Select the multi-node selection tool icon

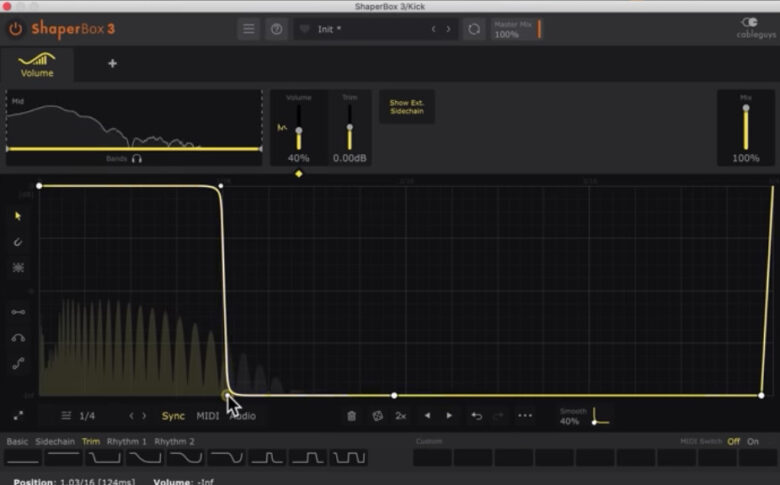pyautogui.click(x=18, y=268)
